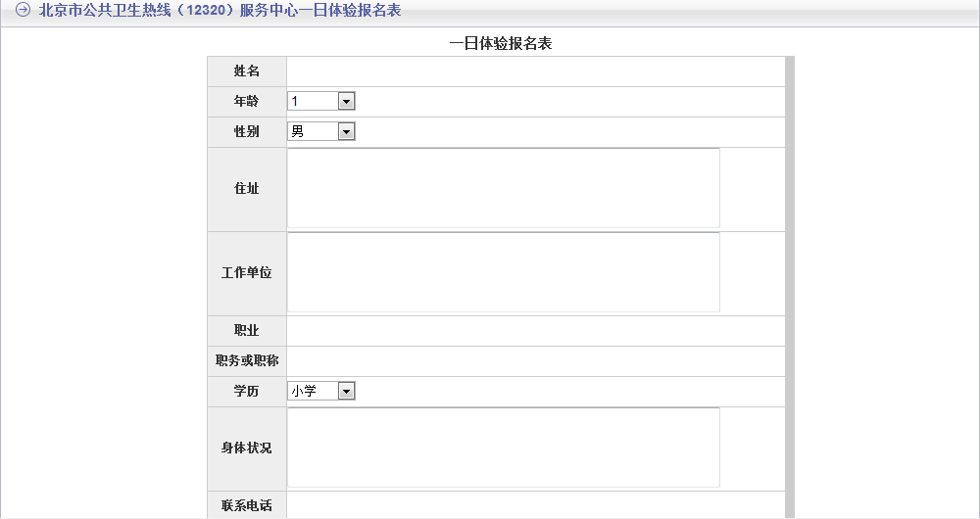980x519 pixels.
Task: Click the 性别 label cell
Action: [x=247, y=132]
